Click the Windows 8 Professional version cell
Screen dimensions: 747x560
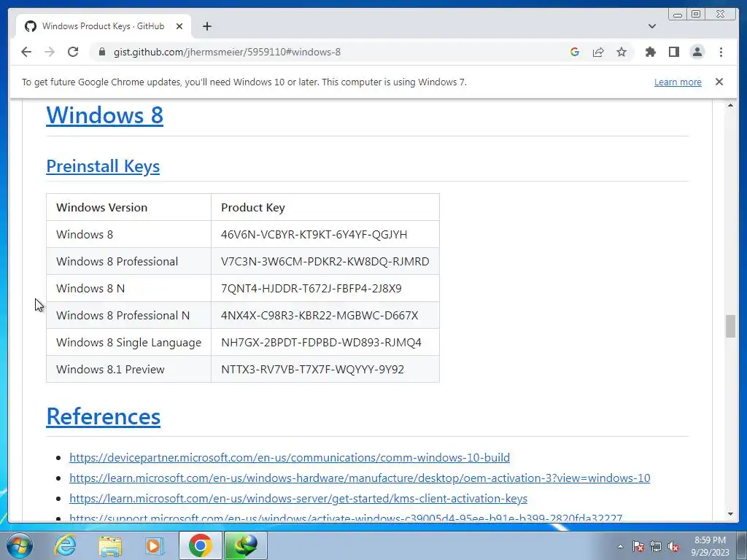(x=128, y=262)
